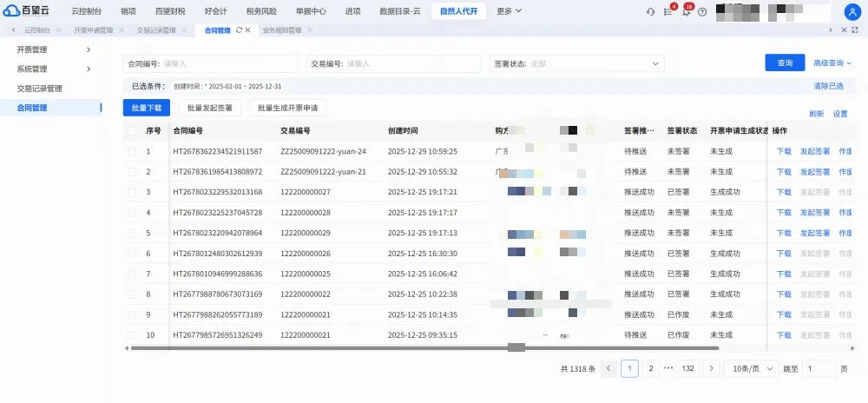
Task: Open the customer service headset icon
Action: point(650,11)
